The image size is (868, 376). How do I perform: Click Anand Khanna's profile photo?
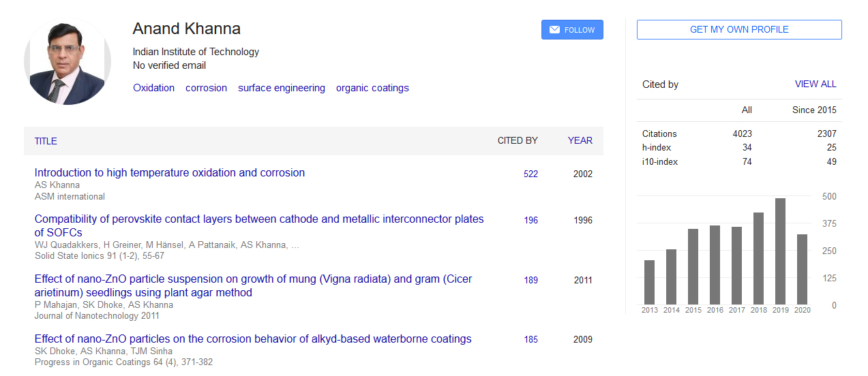click(68, 62)
